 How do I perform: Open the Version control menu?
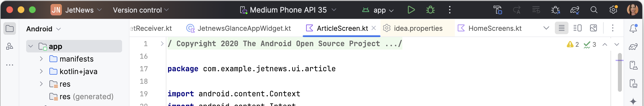(141, 10)
